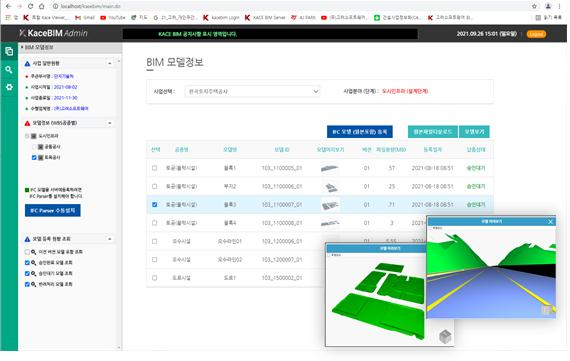The image size is (570, 361).
Task: Tick the checkbox for row 103_1200006_01
Action: point(155,241)
